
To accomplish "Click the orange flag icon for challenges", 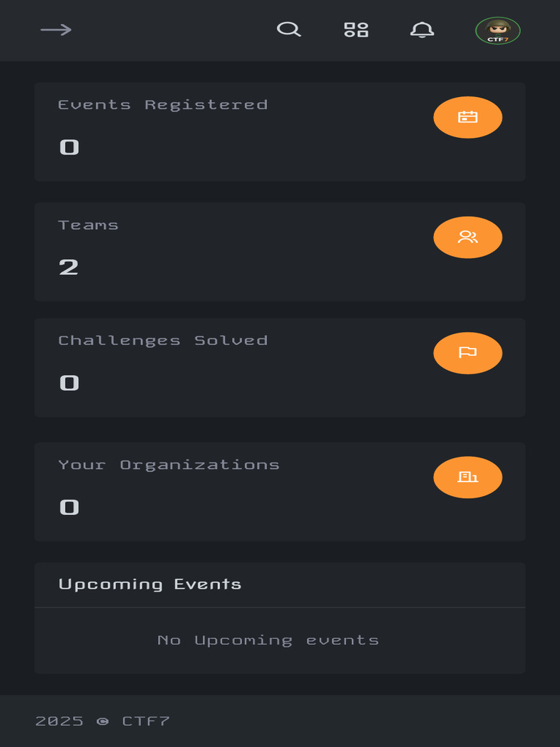I will (467, 353).
